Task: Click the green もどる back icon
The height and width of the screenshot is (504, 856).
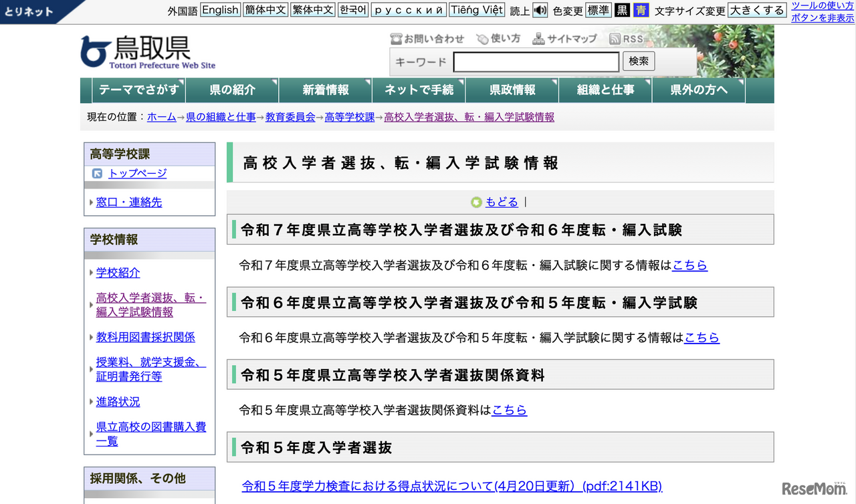Action: (x=476, y=202)
